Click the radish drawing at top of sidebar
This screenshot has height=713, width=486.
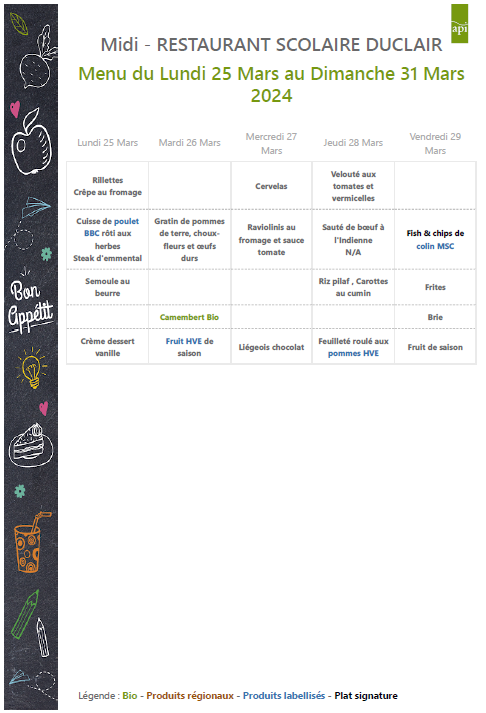(x=37, y=57)
